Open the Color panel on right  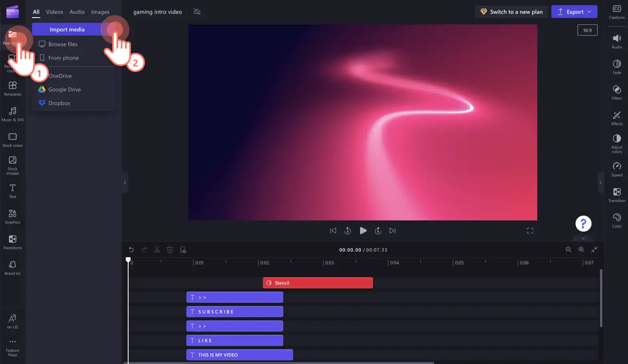tap(617, 220)
